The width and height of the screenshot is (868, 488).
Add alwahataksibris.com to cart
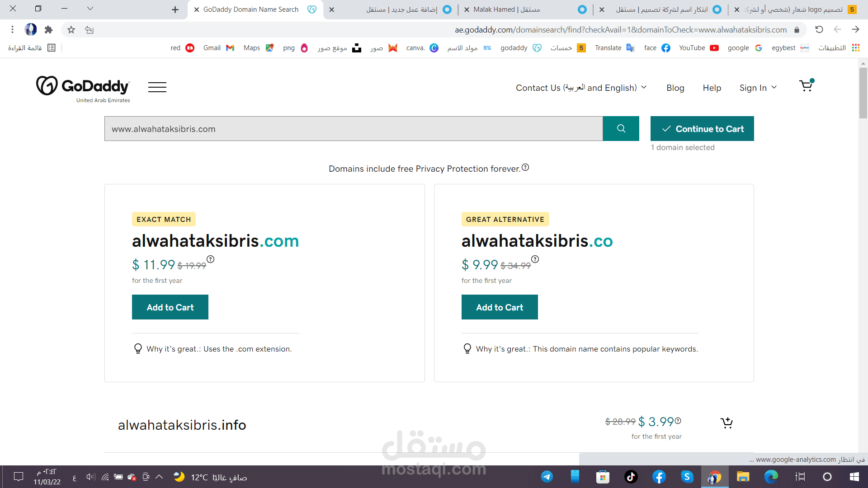pos(170,307)
